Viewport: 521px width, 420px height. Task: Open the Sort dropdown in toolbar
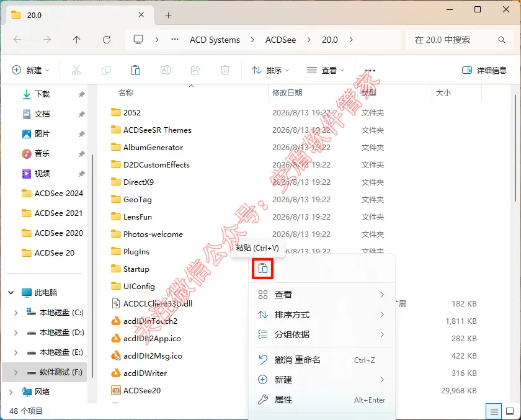[270, 70]
